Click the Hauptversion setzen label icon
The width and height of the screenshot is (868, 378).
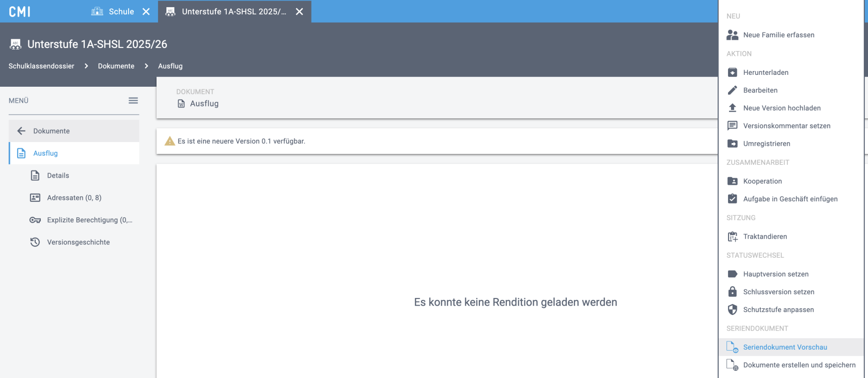tap(732, 274)
